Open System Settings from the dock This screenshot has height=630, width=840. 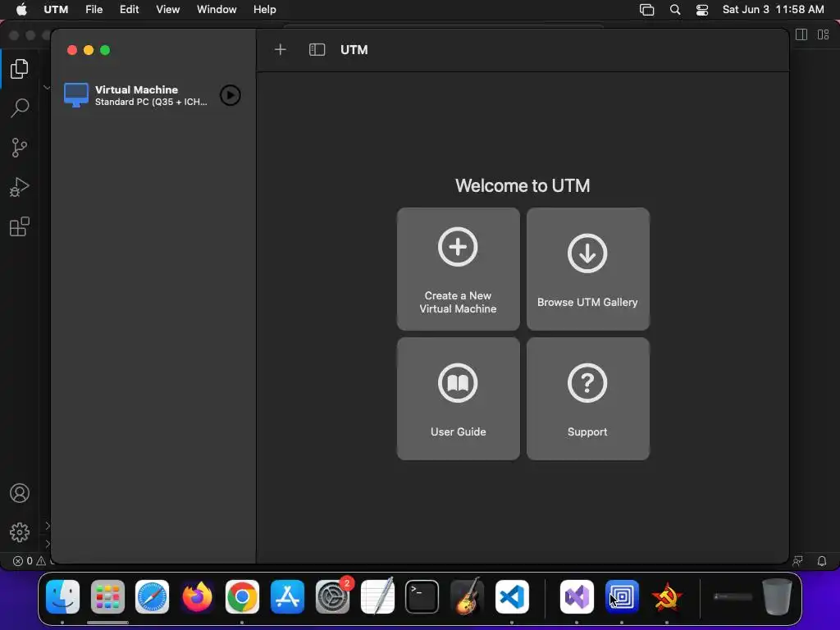click(x=333, y=597)
